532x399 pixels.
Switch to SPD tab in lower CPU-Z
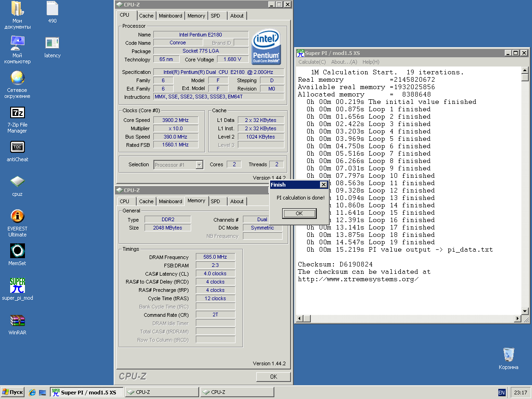[216, 201]
